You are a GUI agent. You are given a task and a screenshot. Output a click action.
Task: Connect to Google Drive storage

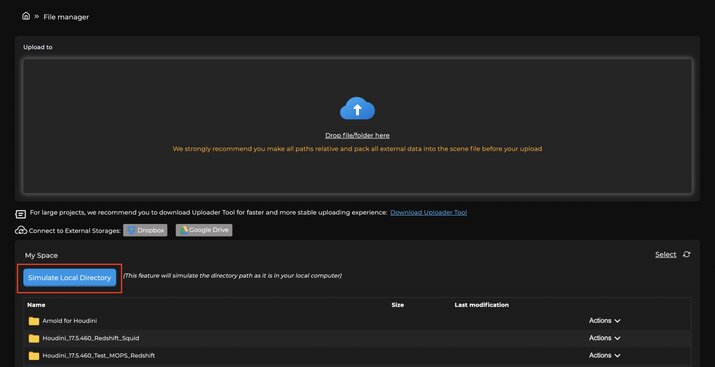point(204,230)
